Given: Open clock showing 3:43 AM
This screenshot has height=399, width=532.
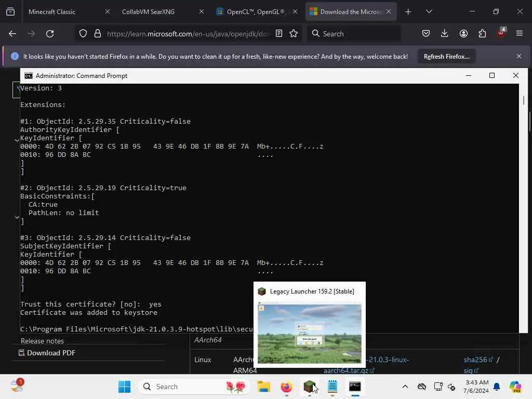Looking at the screenshot, I should tap(476, 387).
